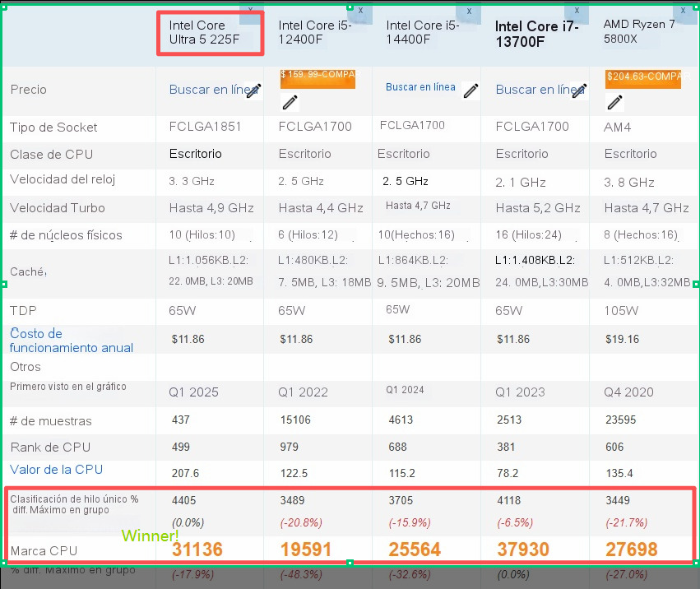700x589 pixels.
Task: Select the 3. 3 GHz clock value
Action: tap(192, 181)
